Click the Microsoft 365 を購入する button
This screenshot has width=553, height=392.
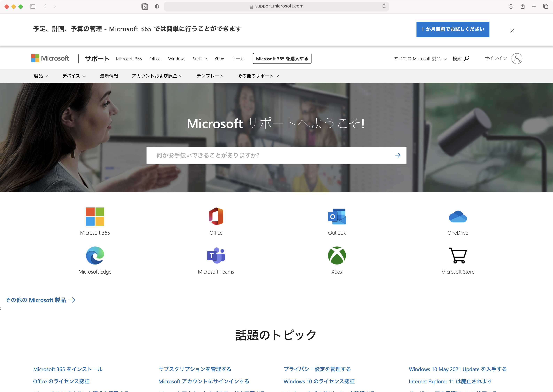pyautogui.click(x=282, y=58)
